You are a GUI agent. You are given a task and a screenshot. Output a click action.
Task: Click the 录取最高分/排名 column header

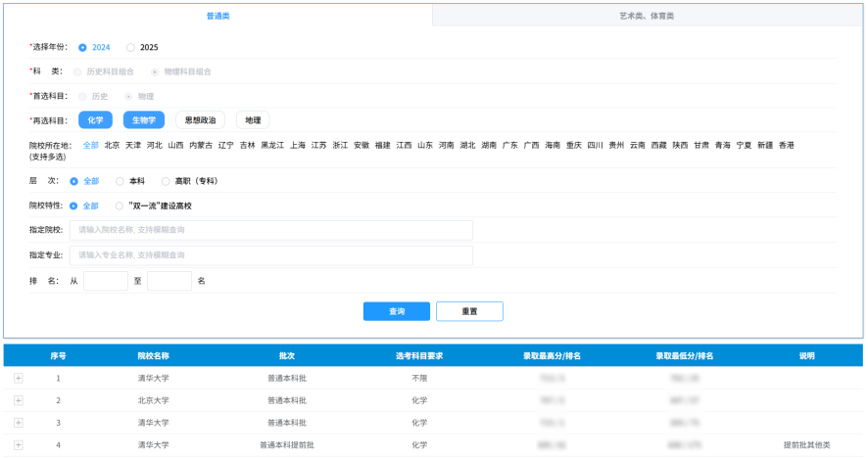[x=552, y=355]
